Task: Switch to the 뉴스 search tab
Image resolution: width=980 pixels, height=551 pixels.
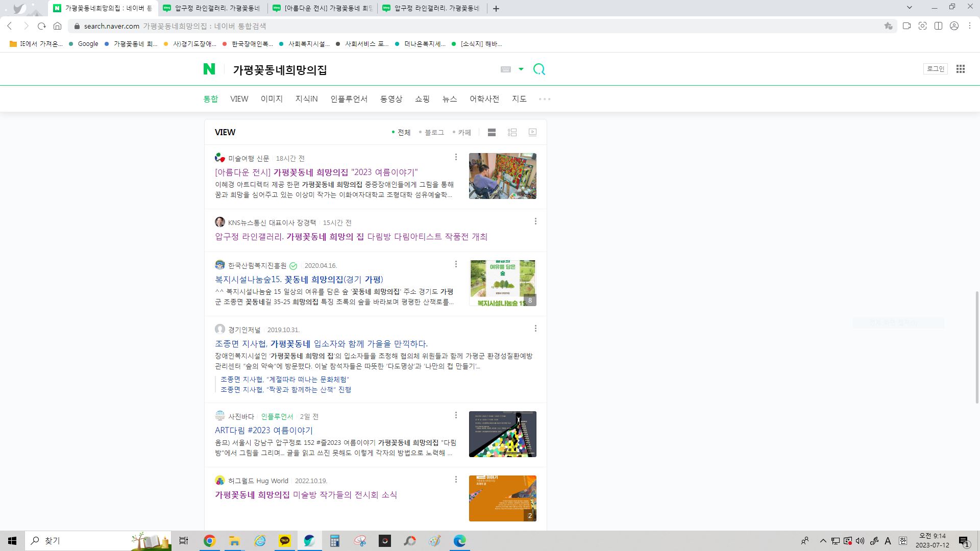Action: tap(449, 99)
